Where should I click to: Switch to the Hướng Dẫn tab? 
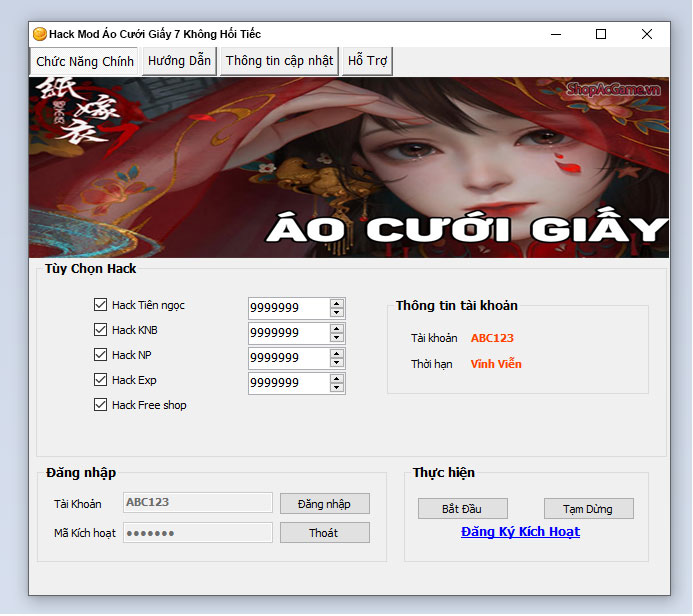[179, 61]
